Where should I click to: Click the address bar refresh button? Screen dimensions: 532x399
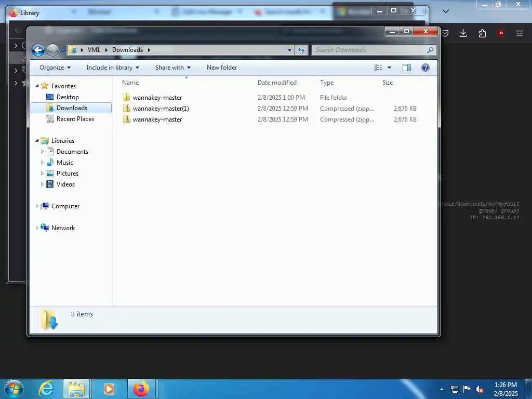[301, 50]
